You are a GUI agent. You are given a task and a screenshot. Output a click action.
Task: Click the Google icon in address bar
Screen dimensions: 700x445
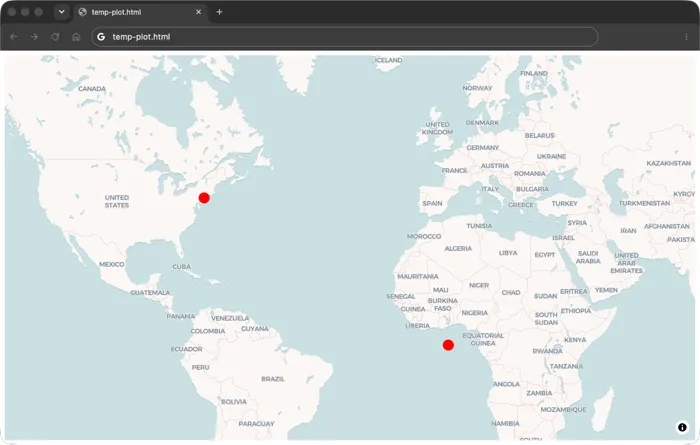pos(101,37)
